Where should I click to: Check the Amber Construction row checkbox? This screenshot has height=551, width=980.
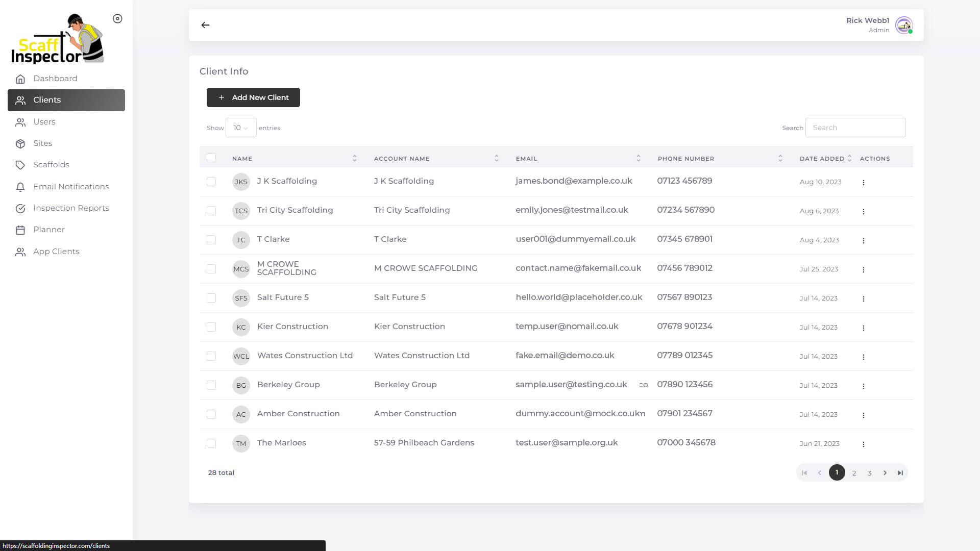click(211, 414)
